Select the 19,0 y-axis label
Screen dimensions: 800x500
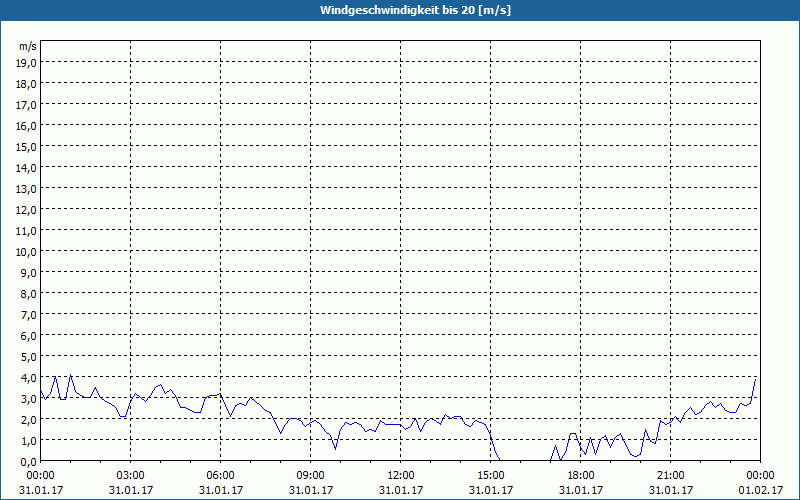(26, 62)
